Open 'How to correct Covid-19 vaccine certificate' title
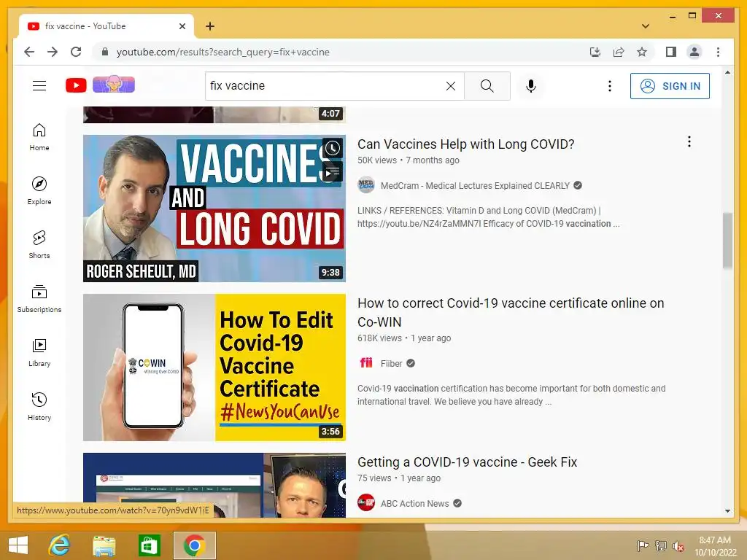 click(x=510, y=312)
